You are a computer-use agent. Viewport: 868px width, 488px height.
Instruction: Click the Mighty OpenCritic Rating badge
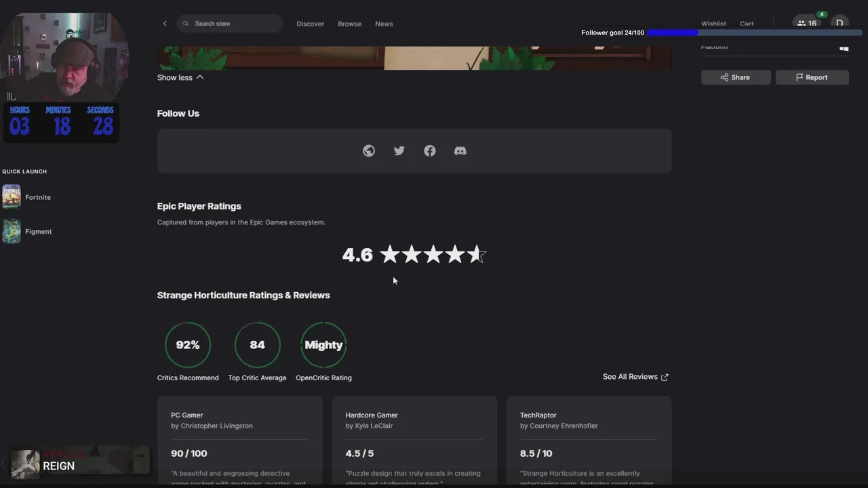pos(323,345)
